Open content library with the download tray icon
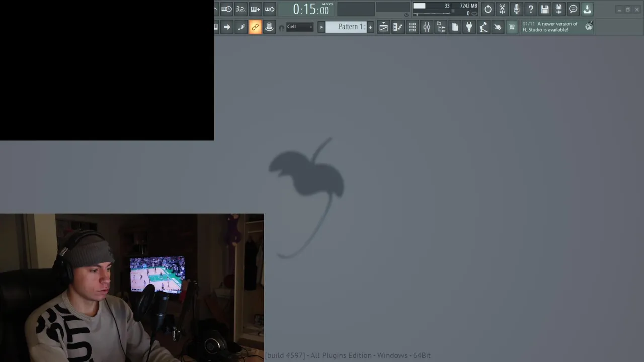Viewport: 644px width, 362px height. pos(587,9)
